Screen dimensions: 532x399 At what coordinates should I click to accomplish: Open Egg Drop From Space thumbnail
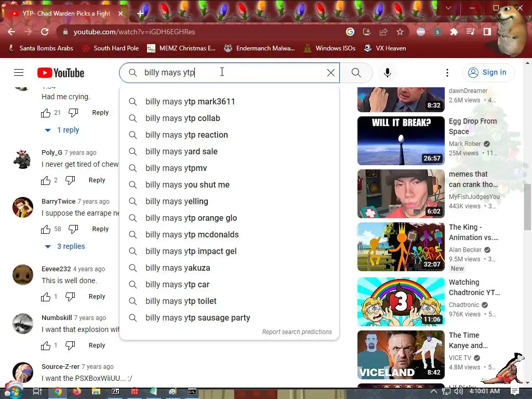(401, 140)
